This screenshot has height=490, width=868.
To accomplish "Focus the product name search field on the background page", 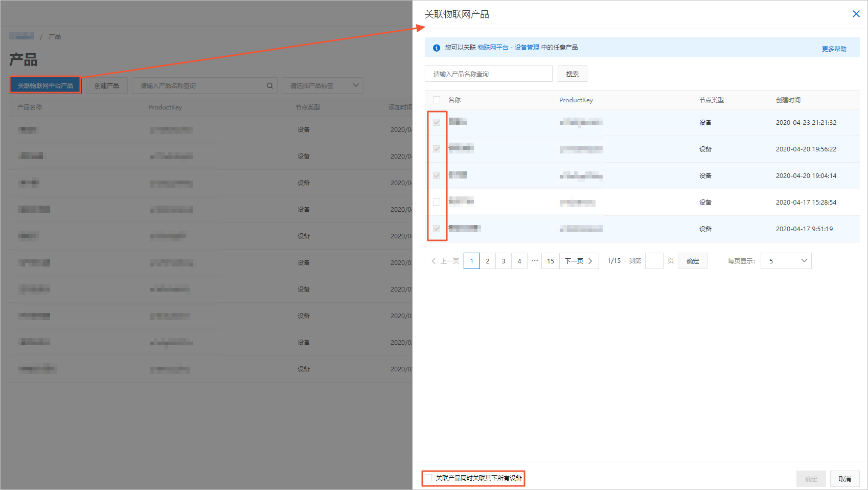I will [204, 85].
